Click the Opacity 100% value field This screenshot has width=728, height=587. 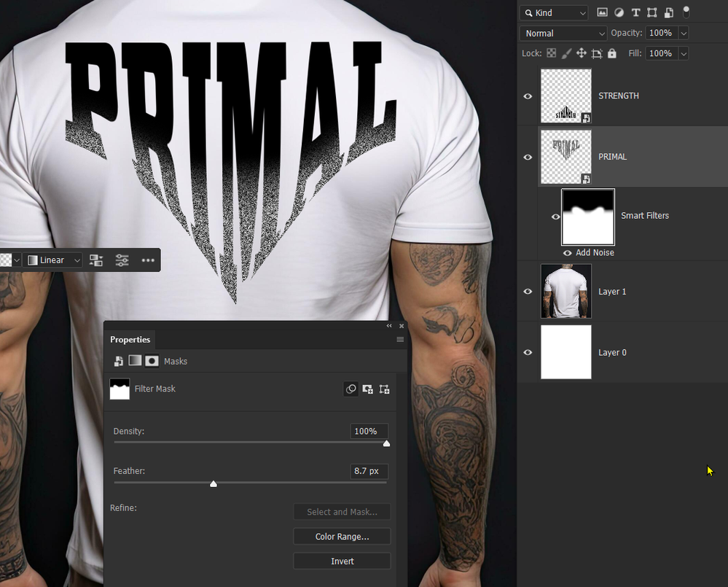click(x=661, y=33)
